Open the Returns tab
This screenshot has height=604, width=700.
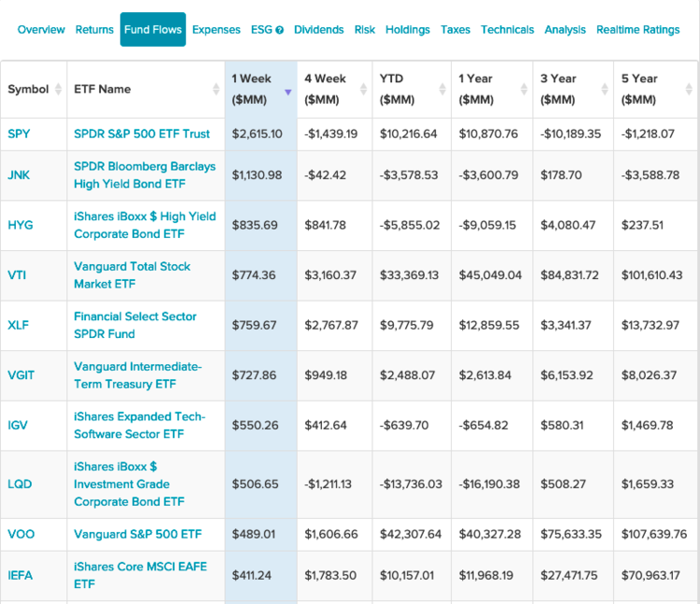point(94,30)
